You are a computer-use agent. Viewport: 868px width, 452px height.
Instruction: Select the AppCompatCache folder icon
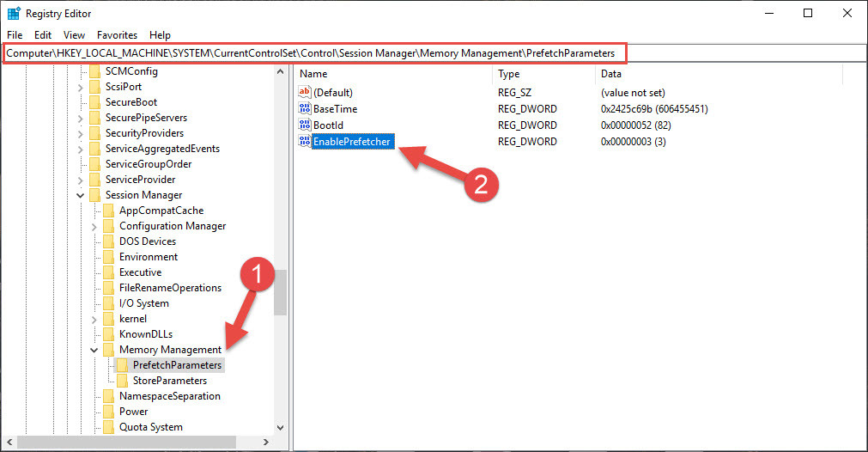tap(109, 211)
